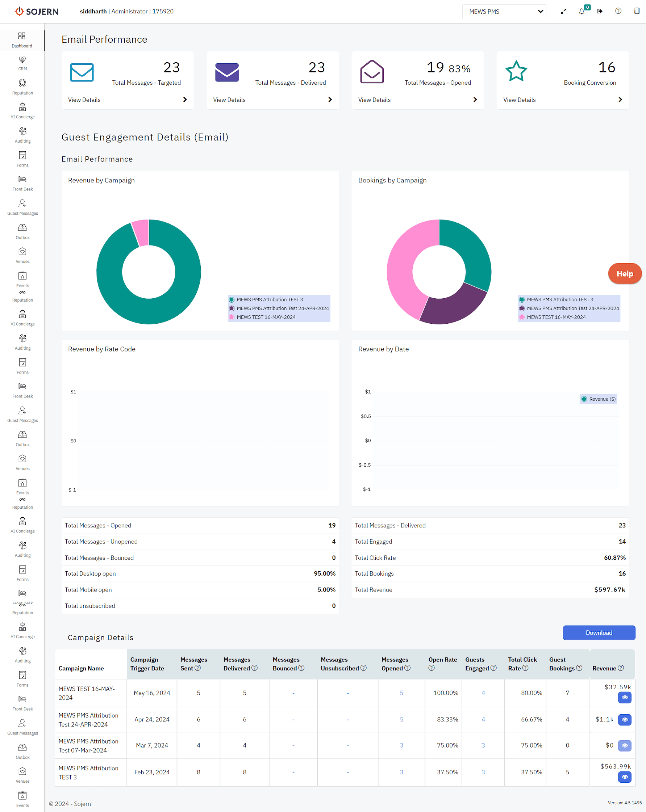This screenshot has width=646, height=812.
Task: Expand View Details arrow for Messages Targeted
Action: [x=185, y=100]
